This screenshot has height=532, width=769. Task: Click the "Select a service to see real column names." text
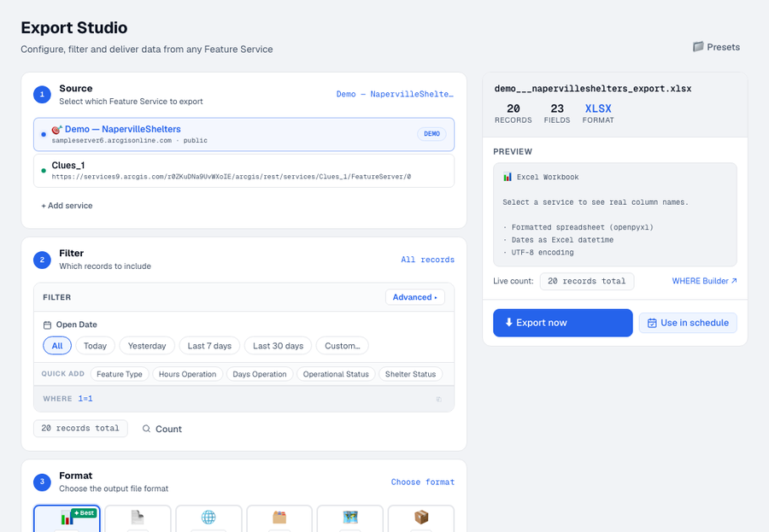596,202
